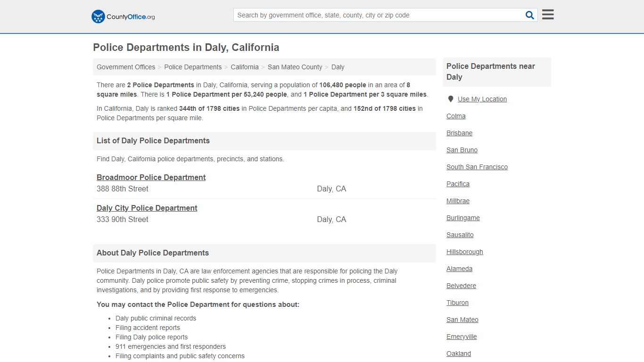The image size is (644, 362).
Task: Open the Millbrae link
Action: coord(458,201)
